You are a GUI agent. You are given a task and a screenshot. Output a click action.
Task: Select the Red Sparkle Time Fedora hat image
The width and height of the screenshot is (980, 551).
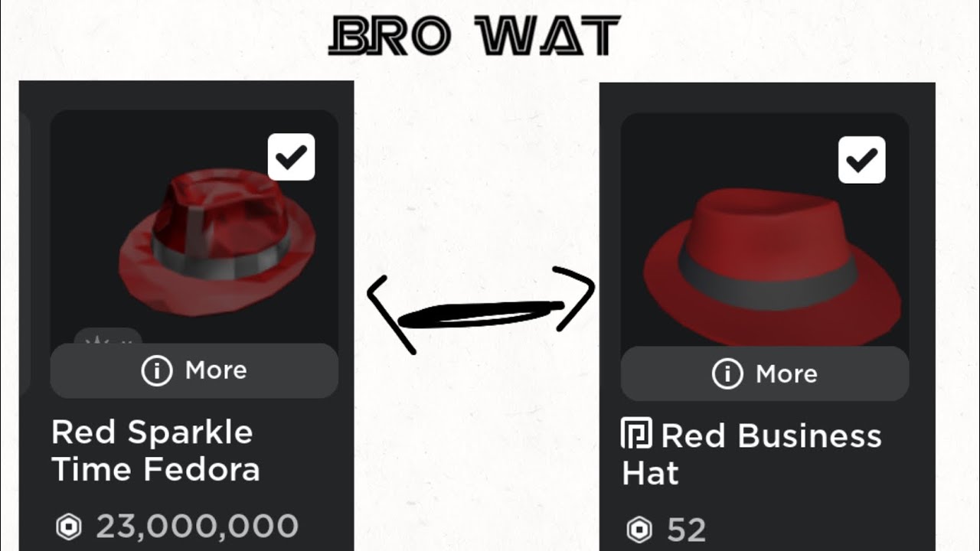click(x=217, y=241)
